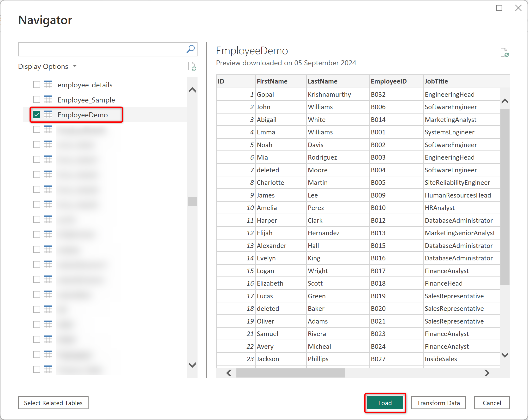Check the Employee_Sample checkbox
The width and height of the screenshot is (528, 420).
[37, 100]
